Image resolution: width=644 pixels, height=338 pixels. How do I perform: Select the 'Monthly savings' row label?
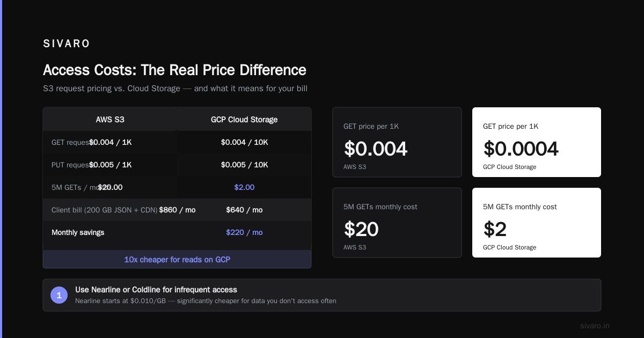coord(78,232)
